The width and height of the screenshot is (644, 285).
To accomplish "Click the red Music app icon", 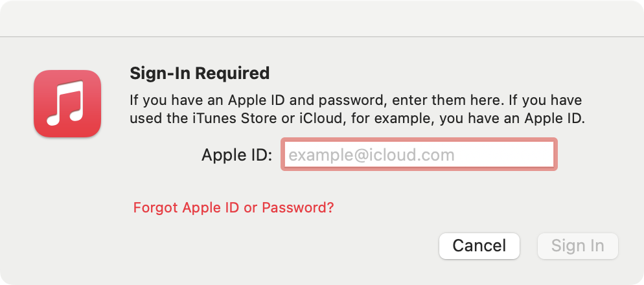I will (x=67, y=104).
